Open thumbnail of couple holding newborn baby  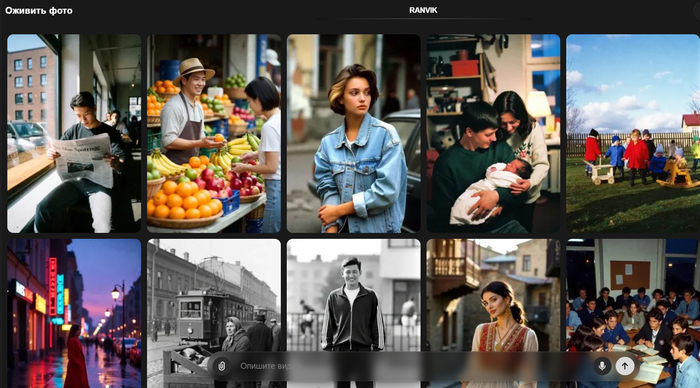[x=493, y=134]
